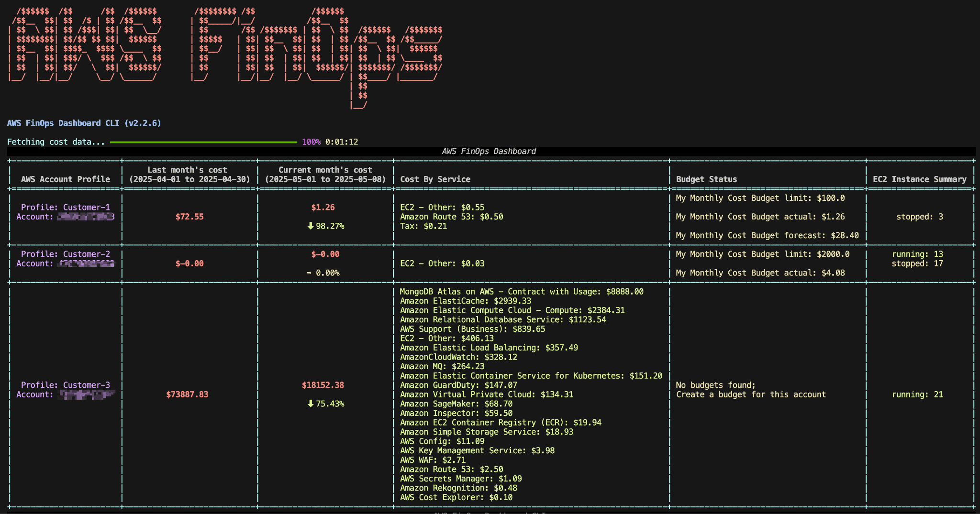Click the '100%' progress percentage
The height and width of the screenshot is (514, 980).
coord(311,142)
